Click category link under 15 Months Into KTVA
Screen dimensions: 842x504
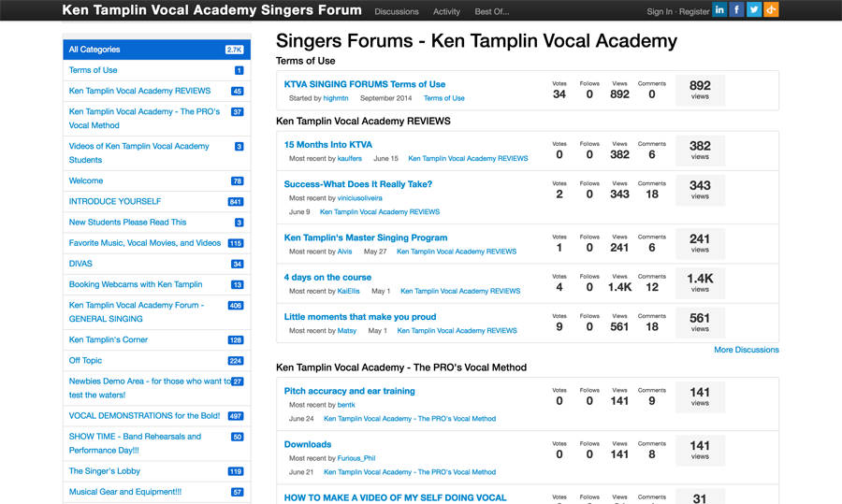click(x=469, y=158)
